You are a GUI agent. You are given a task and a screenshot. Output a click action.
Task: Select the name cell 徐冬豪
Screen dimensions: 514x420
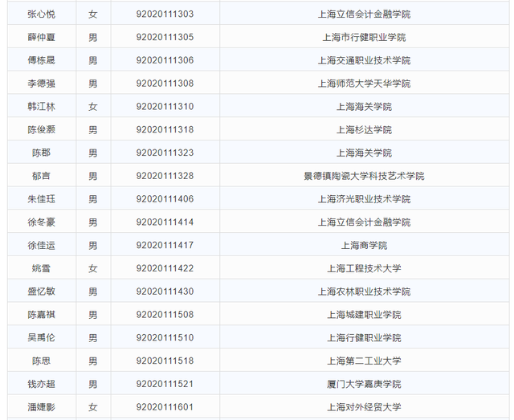41,222
